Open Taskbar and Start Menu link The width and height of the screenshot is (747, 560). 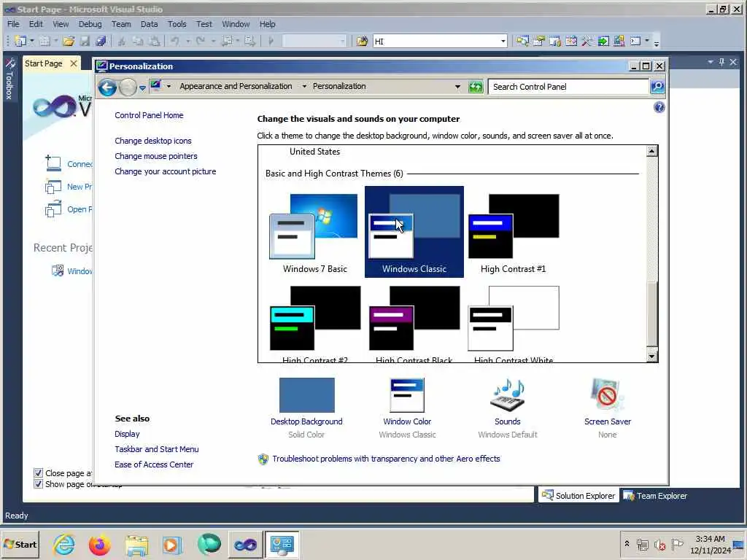[156, 449]
